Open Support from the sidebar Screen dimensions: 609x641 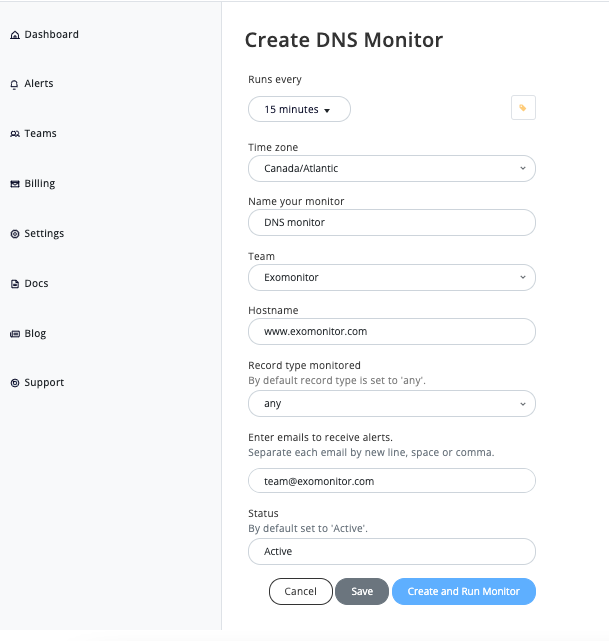coord(44,383)
